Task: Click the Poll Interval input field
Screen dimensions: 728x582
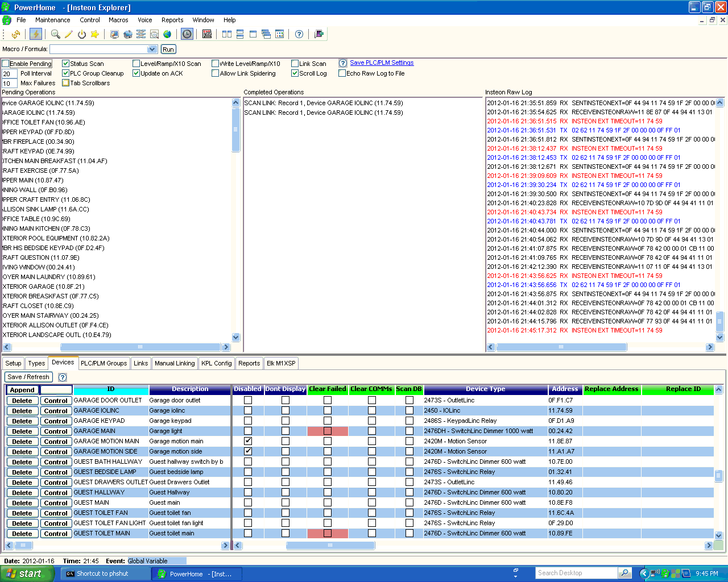Action: click(x=9, y=74)
